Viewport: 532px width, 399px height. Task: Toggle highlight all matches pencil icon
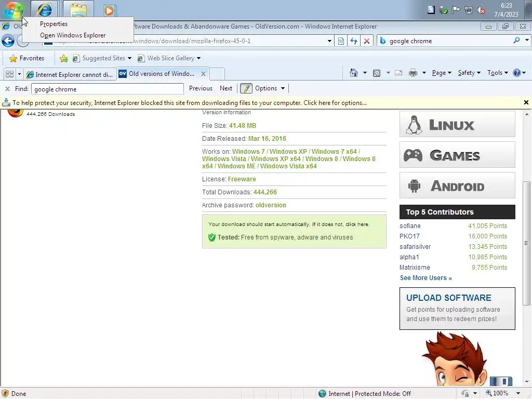click(x=246, y=88)
